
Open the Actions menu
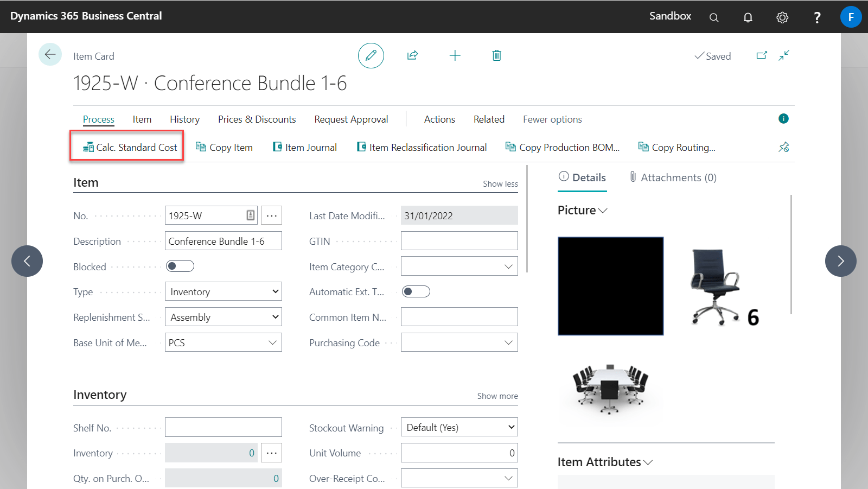(439, 119)
